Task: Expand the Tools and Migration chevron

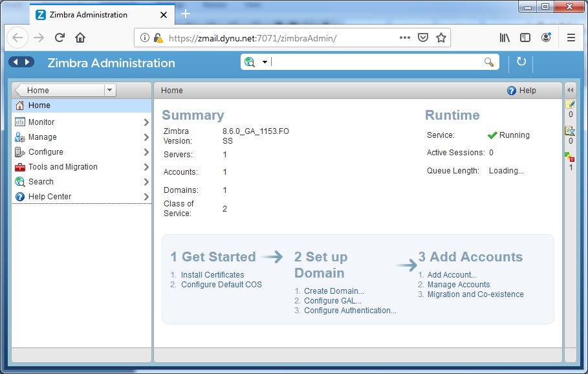Action: click(146, 167)
